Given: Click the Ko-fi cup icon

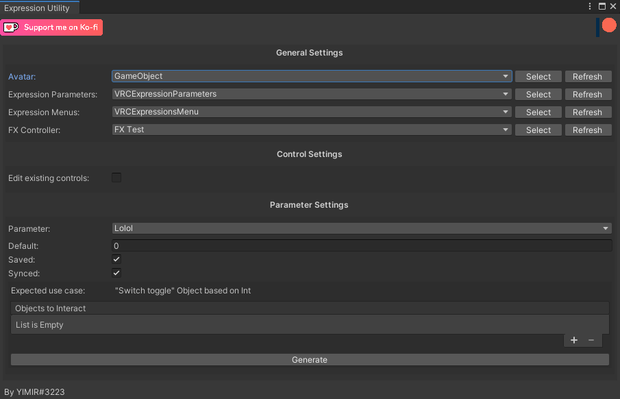Looking at the screenshot, I should click(11, 27).
